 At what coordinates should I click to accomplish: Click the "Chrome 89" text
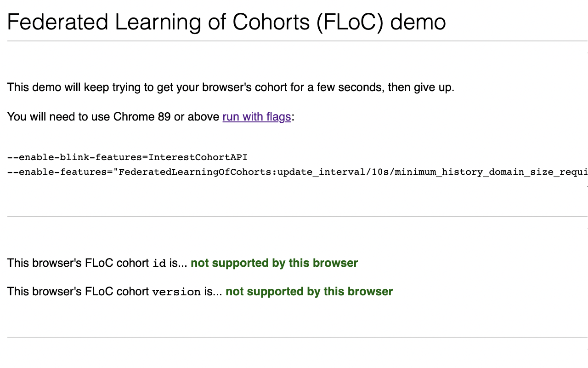click(x=141, y=117)
